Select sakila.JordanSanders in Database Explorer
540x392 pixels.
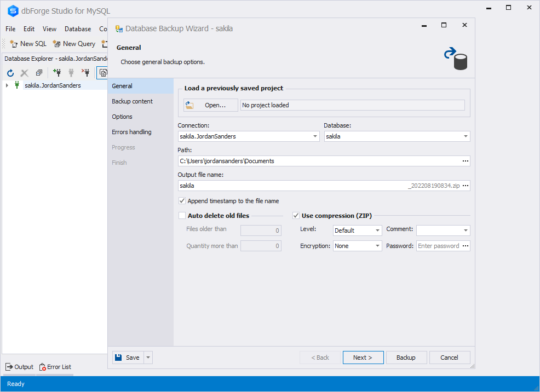coord(53,85)
